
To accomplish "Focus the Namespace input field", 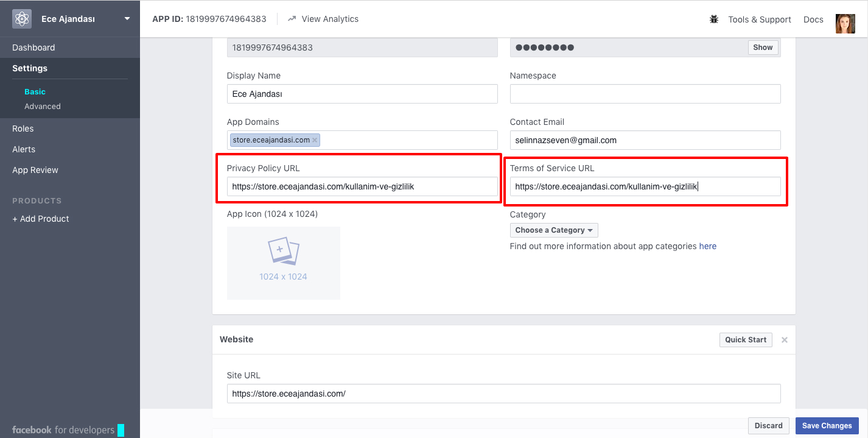I will (x=645, y=94).
